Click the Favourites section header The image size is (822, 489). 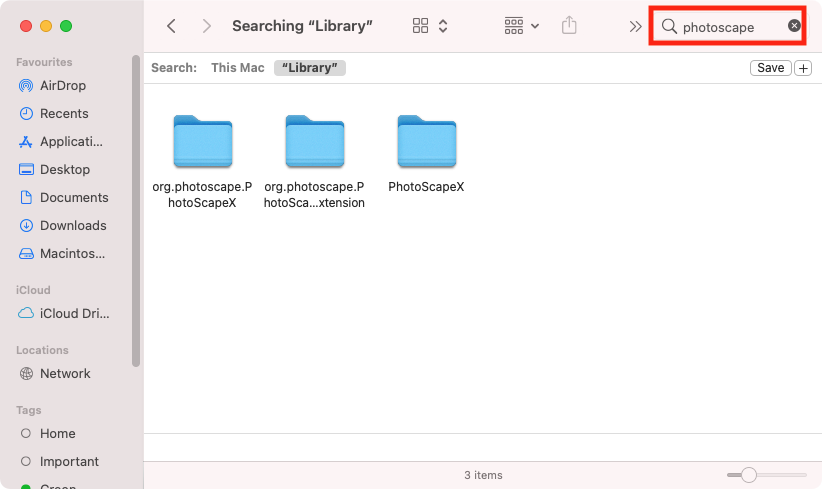[x=44, y=62]
